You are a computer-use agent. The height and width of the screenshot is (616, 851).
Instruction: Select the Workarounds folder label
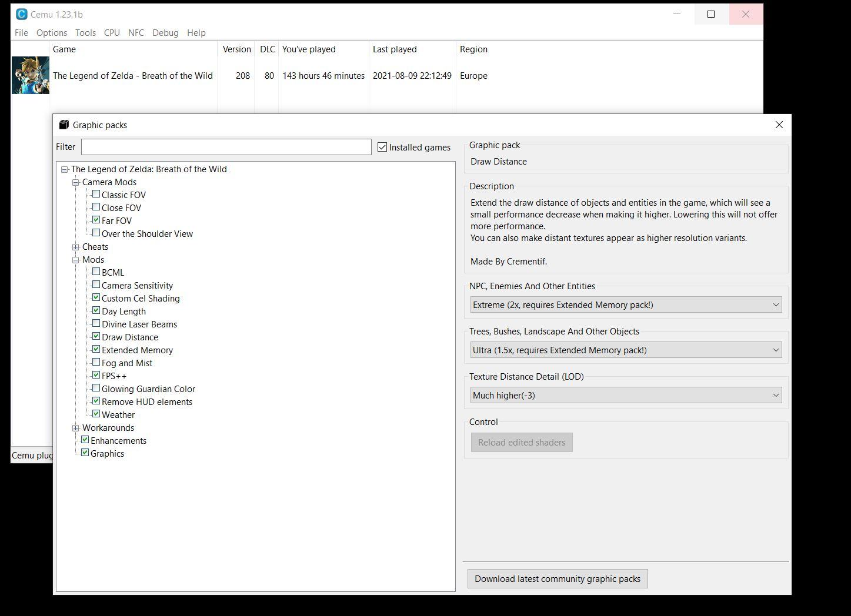click(x=108, y=428)
